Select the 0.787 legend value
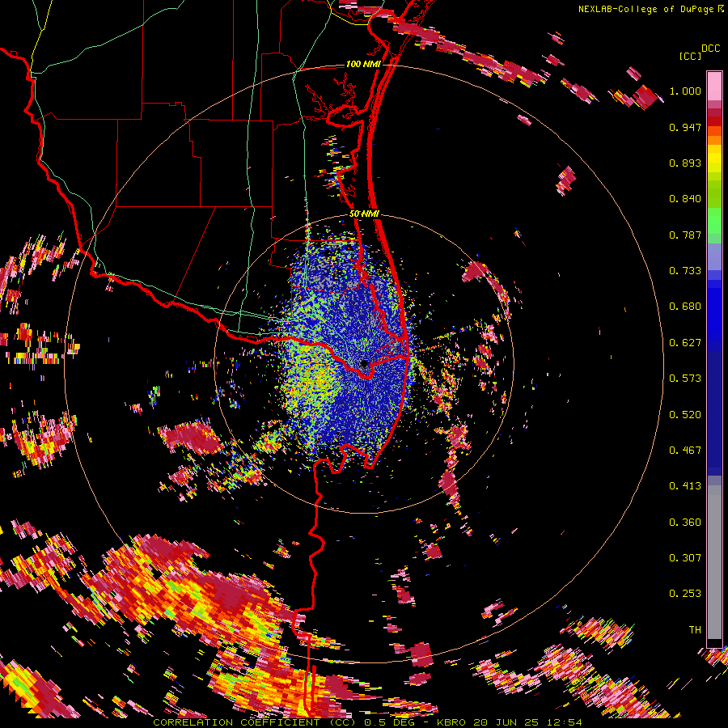Viewport: 728px width, 728px height. (x=685, y=235)
